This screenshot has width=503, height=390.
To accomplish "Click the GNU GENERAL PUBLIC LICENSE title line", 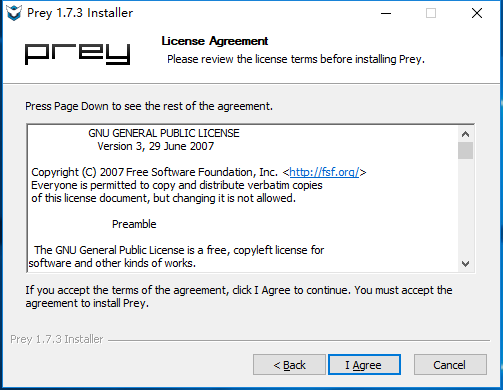I will [164, 133].
